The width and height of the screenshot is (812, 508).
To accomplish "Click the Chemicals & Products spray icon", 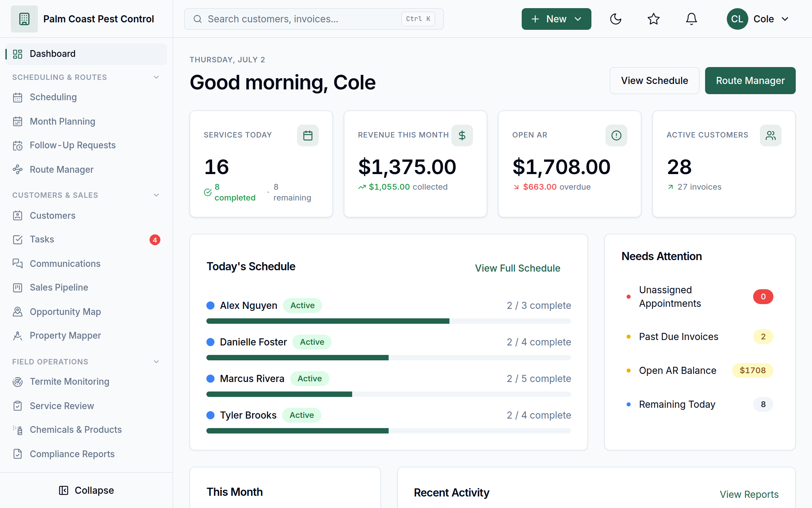I will pos(18,430).
